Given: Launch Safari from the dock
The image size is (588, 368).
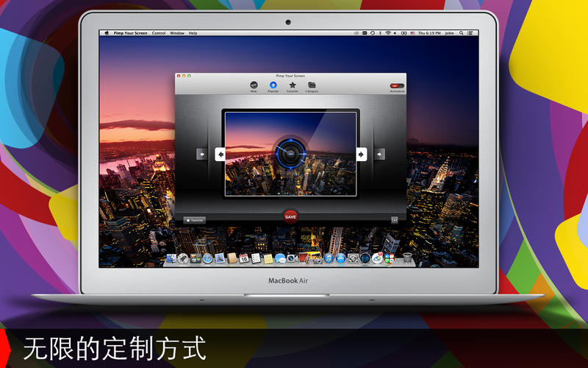Looking at the screenshot, I should click(208, 258).
